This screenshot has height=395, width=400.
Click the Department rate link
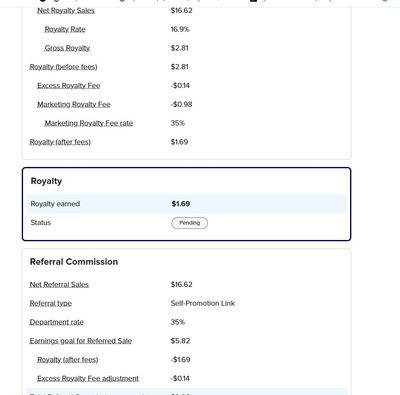pos(57,322)
